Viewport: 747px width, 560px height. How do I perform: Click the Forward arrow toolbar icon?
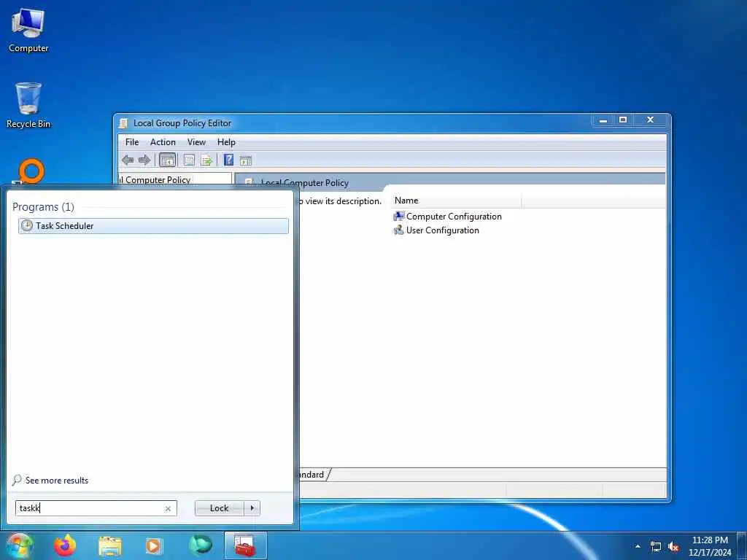pyautogui.click(x=144, y=160)
